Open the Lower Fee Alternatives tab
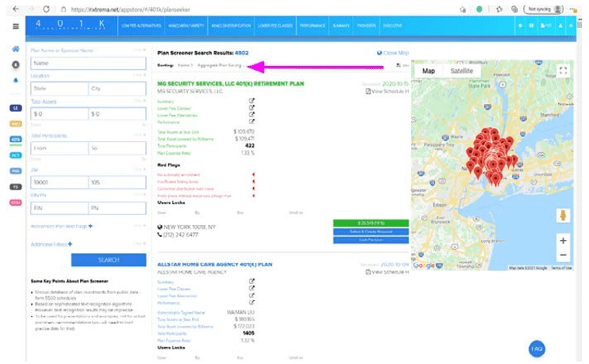The image size is (589, 364). click(141, 26)
